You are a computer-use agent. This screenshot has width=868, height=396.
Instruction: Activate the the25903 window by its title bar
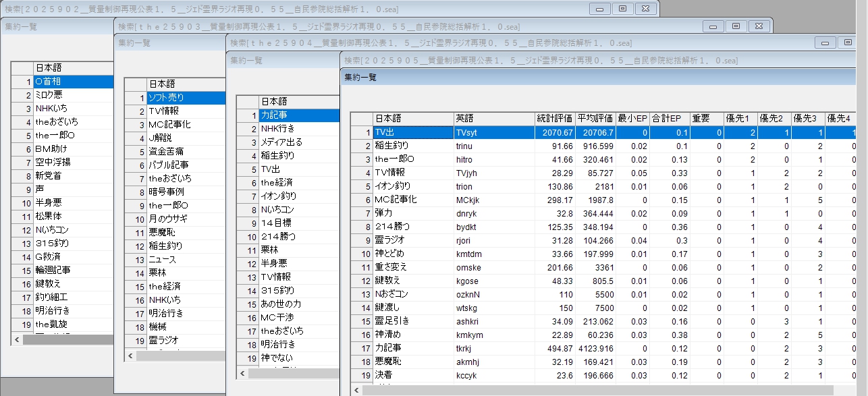coord(405,26)
